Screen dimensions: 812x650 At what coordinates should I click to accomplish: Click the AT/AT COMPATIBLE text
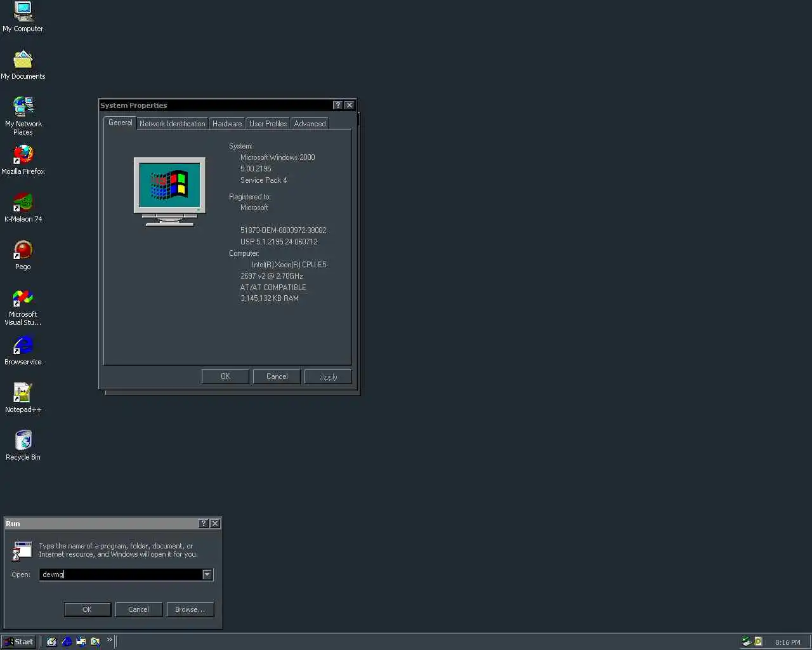coord(273,288)
